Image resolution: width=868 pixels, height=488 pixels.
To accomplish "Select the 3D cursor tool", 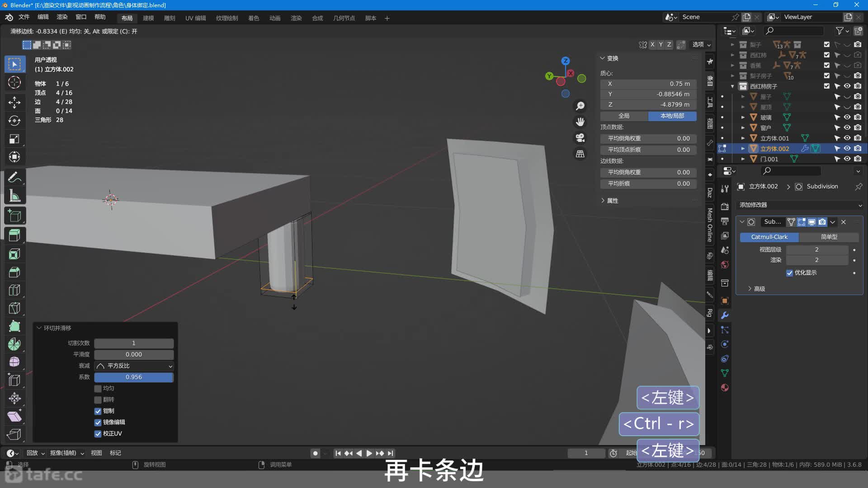I will pyautogui.click(x=14, y=83).
